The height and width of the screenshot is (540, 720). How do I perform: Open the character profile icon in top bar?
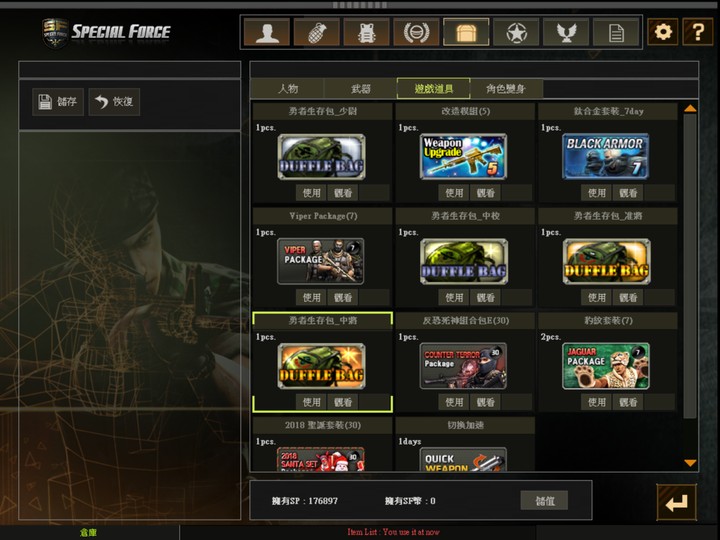pos(266,32)
